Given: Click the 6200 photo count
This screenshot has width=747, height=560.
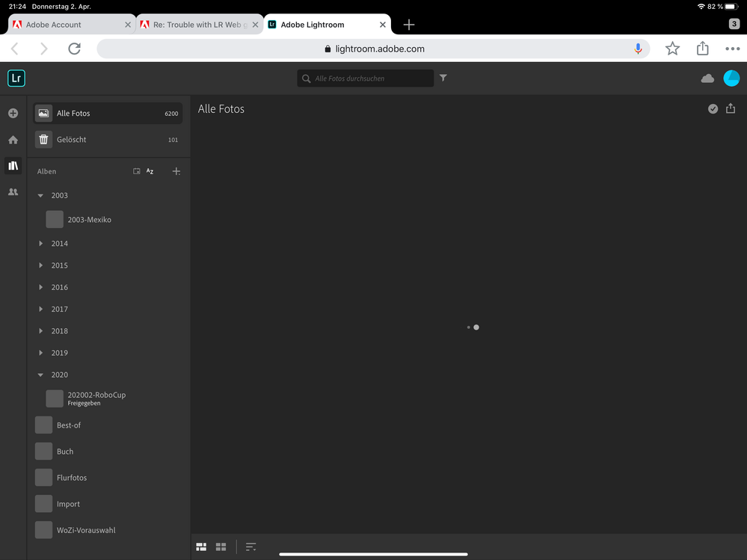Looking at the screenshot, I should 171,114.
